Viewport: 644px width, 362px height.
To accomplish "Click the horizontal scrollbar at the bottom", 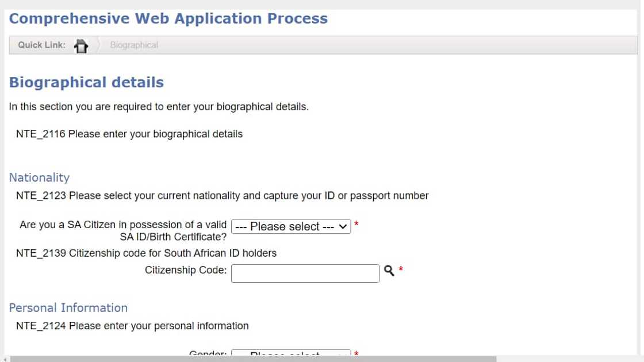I will (x=253, y=359).
